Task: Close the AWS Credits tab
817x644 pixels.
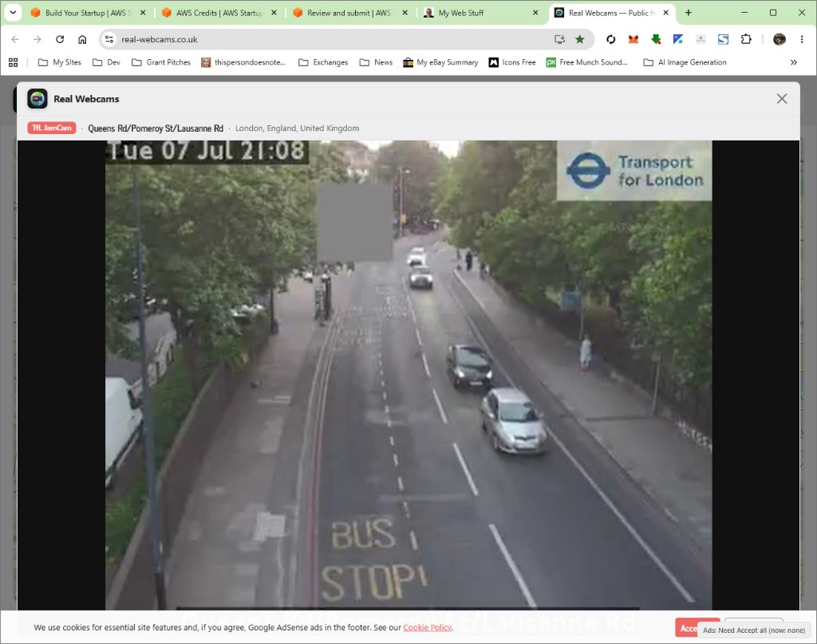Action: 274,13
